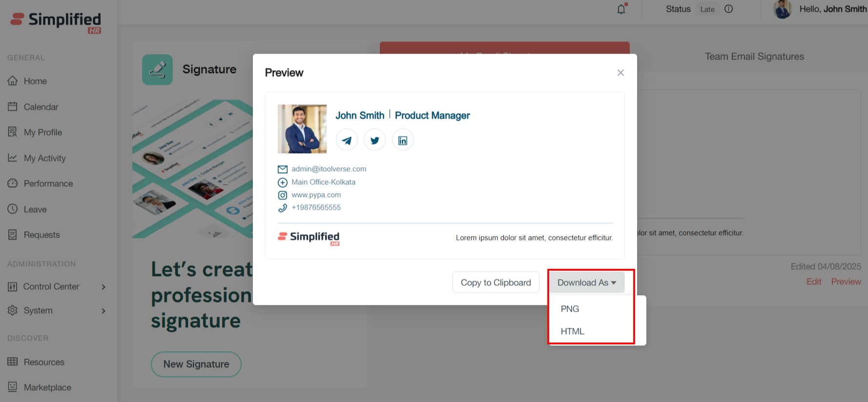868x402 pixels.
Task: Open the admin@itoolverse.com email link
Action: [x=329, y=169]
